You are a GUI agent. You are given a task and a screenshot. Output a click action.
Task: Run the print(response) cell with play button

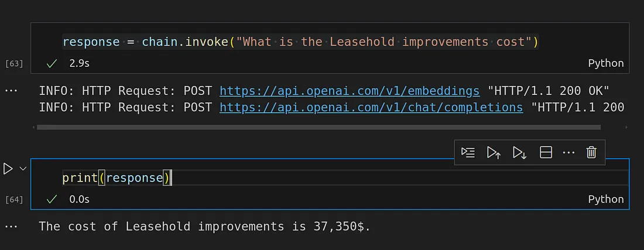coord(8,169)
